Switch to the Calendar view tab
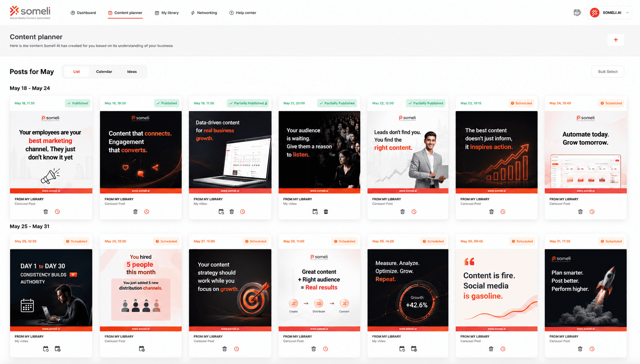 [104, 72]
